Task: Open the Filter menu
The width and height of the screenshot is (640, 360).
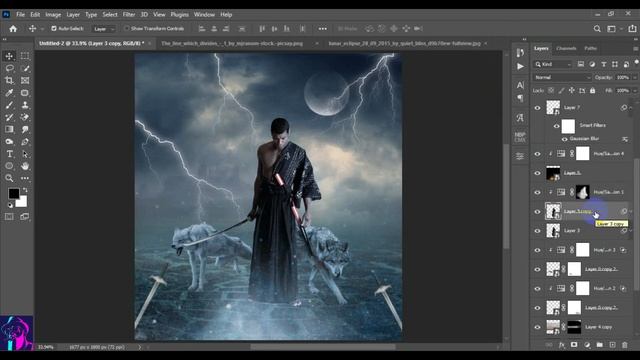Action: (129, 14)
